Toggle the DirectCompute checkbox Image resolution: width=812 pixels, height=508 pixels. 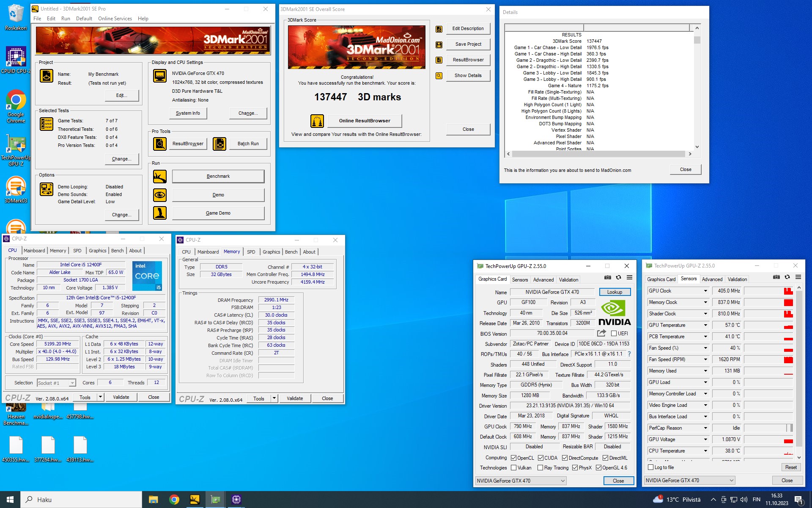coord(565,458)
